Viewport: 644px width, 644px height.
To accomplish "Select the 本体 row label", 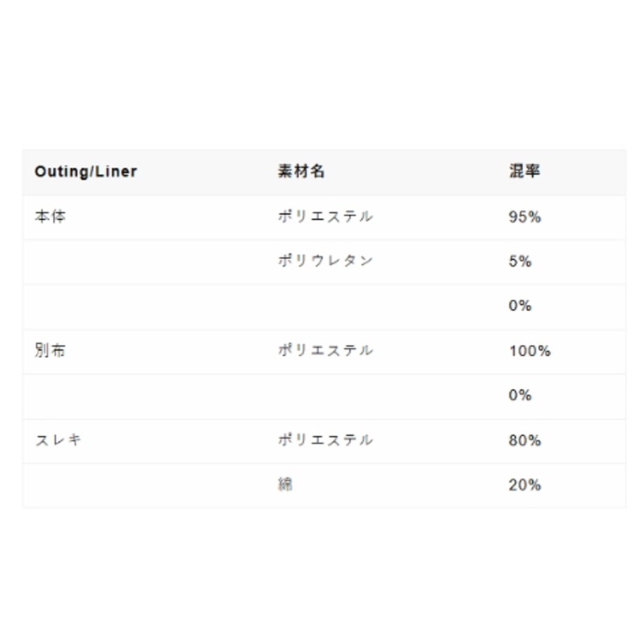I will (x=50, y=216).
